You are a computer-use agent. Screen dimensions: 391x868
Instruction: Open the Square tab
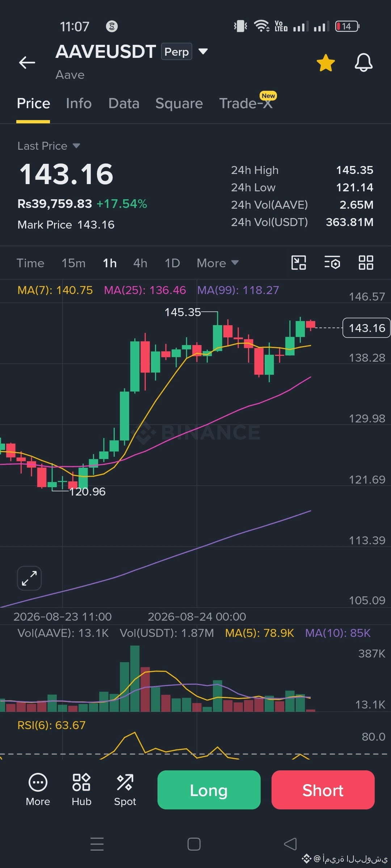coord(179,104)
